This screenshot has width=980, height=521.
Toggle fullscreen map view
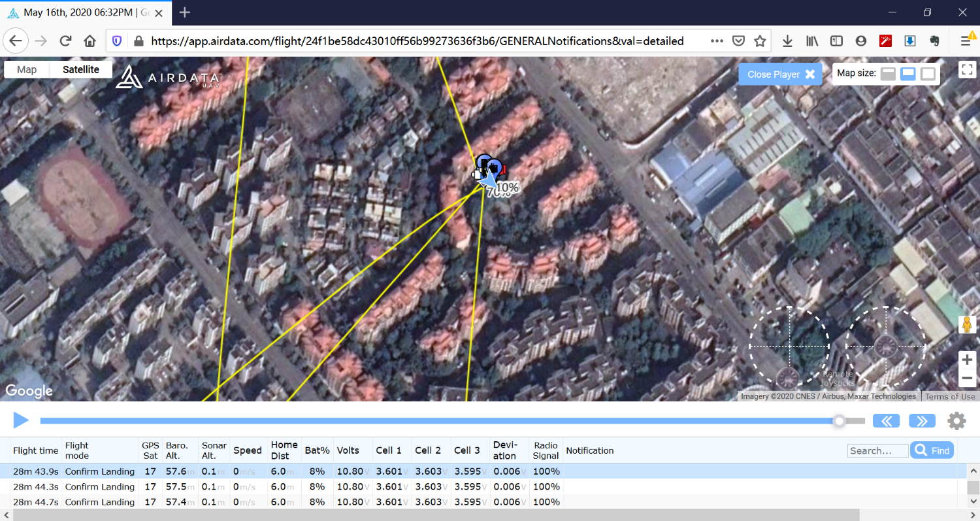(x=967, y=69)
